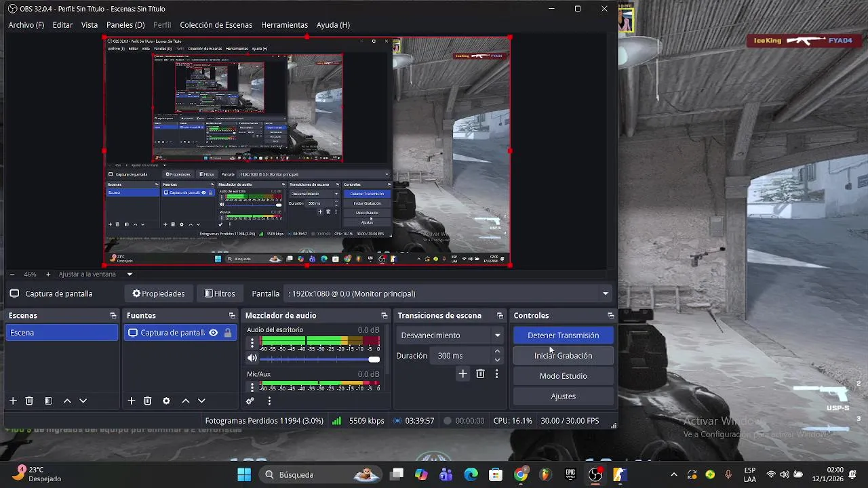Undock the Mezclador de audio panel
Image resolution: width=868 pixels, height=488 pixels.
point(384,316)
